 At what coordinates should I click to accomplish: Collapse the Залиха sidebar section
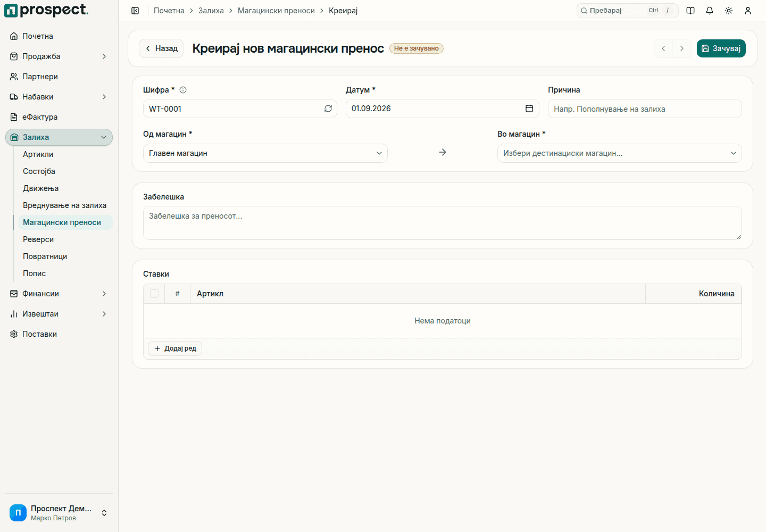tap(59, 137)
